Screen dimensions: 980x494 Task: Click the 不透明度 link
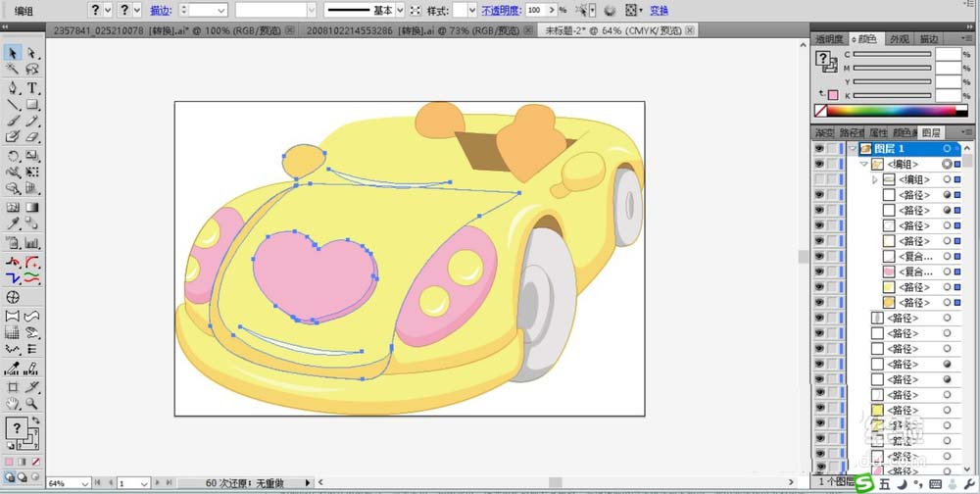501,10
